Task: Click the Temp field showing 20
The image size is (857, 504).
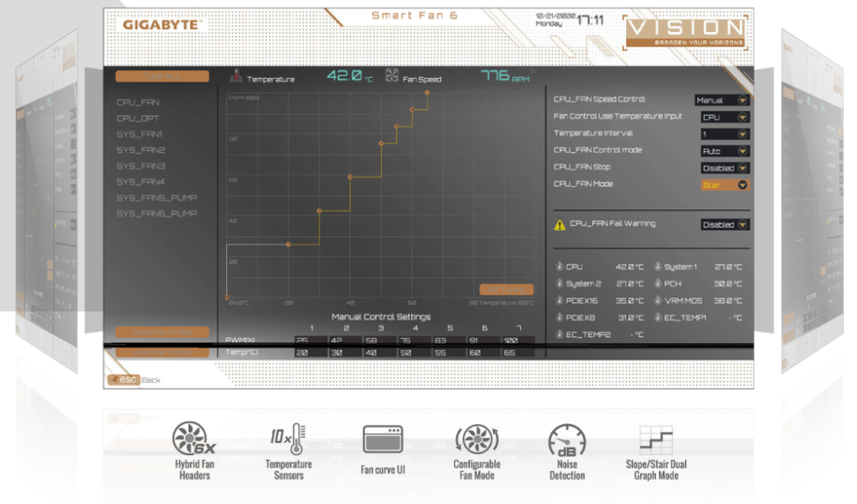Action: coord(311,353)
